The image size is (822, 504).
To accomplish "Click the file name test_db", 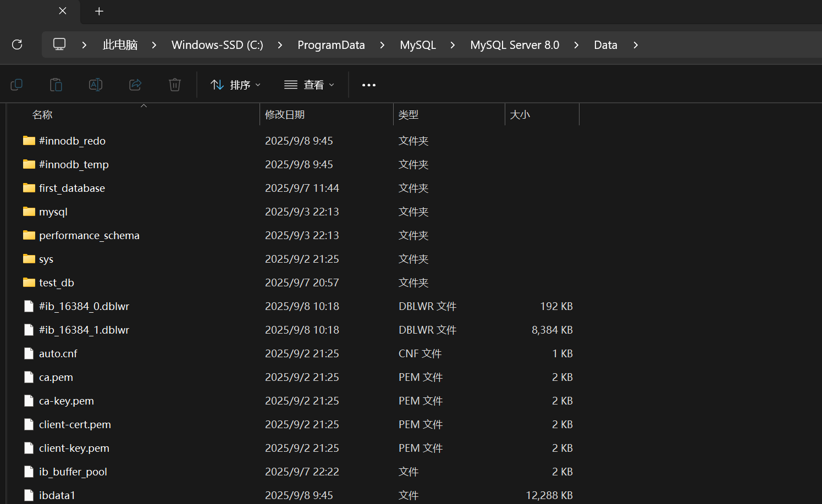I will click(57, 283).
